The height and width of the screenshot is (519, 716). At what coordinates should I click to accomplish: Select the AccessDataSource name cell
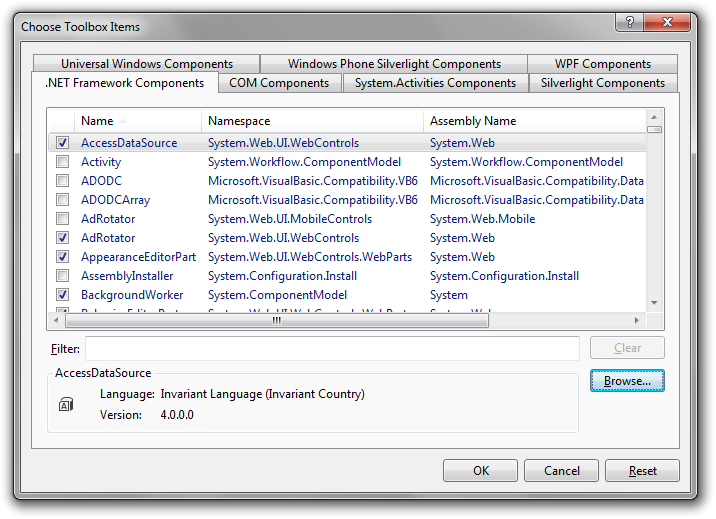tap(129, 143)
